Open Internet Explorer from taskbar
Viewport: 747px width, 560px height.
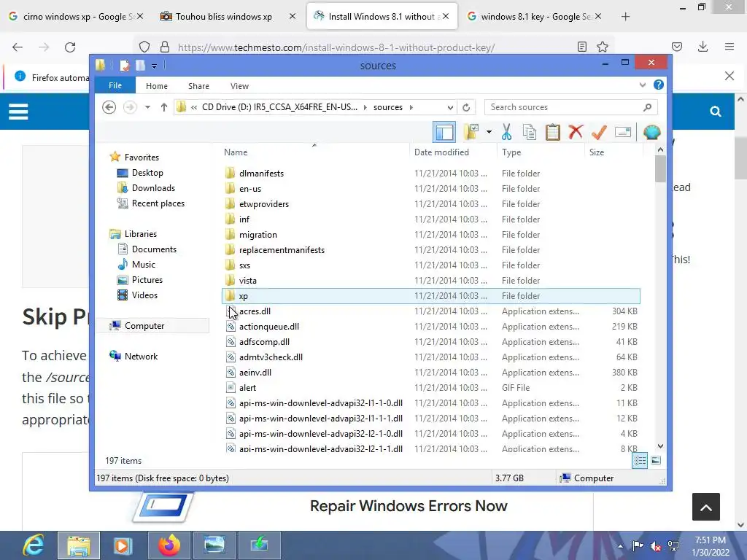34,545
